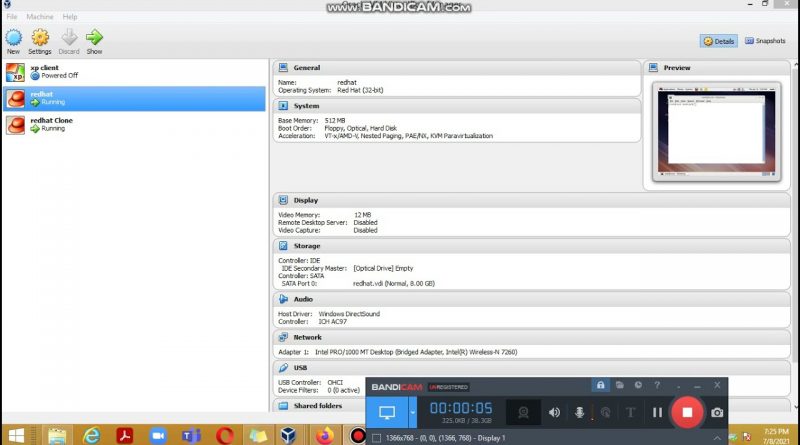Open Zoom from the taskbar

pyautogui.click(x=158, y=435)
